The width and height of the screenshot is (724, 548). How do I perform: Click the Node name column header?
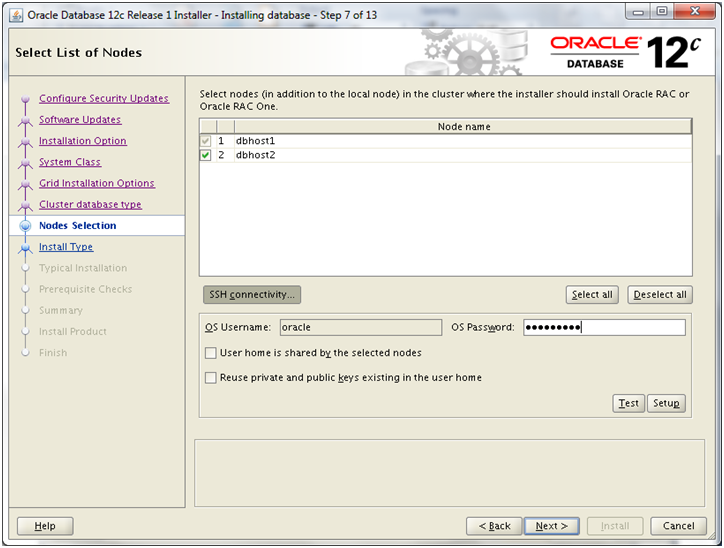[x=463, y=126]
